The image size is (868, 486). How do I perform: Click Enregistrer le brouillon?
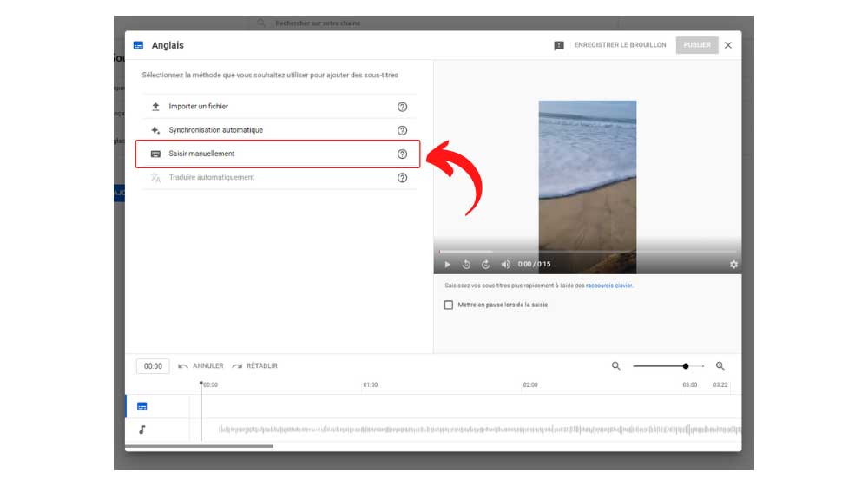click(620, 45)
